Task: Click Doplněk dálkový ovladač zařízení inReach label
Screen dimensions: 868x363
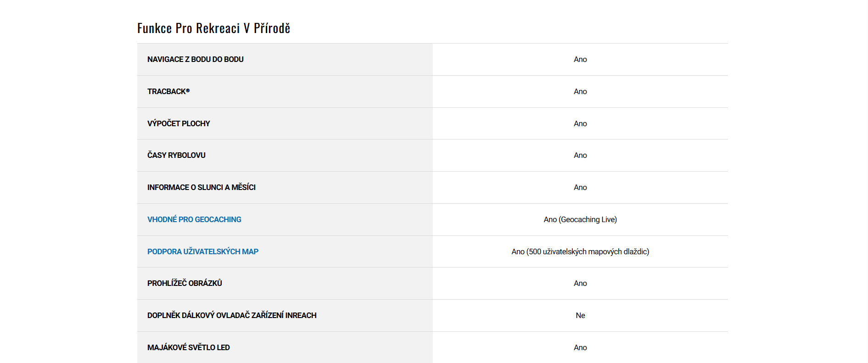Action: tap(232, 315)
